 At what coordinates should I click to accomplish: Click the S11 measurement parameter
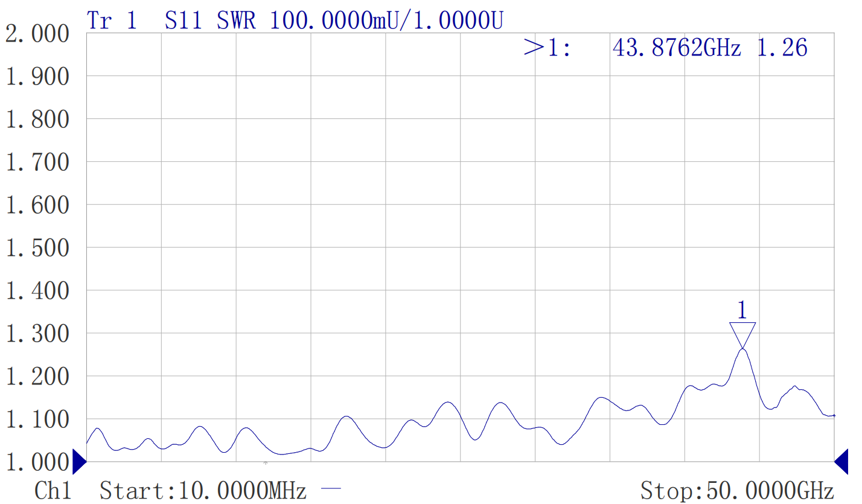click(184, 21)
